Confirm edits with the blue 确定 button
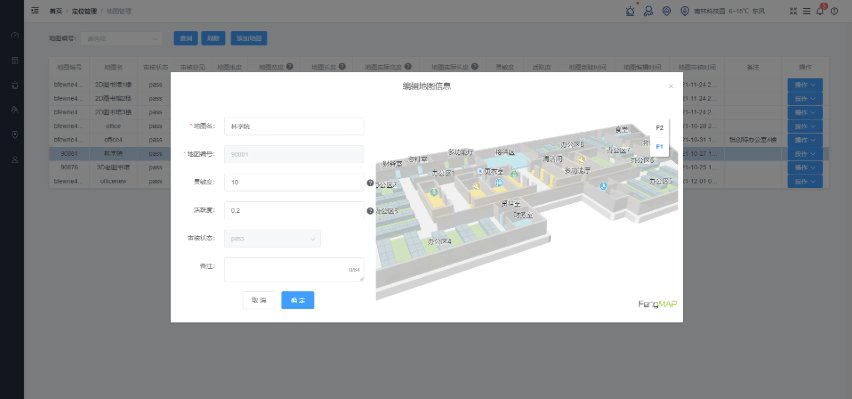The height and width of the screenshot is (399, 852). click(x=298, y=300)
